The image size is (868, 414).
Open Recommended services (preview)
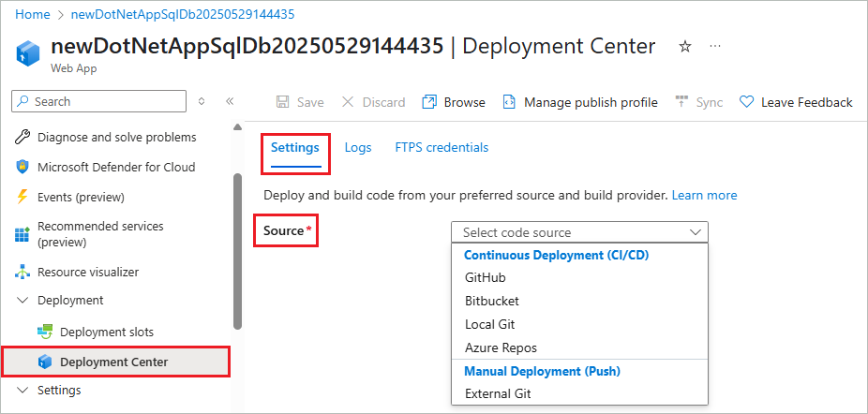(99, 234)
